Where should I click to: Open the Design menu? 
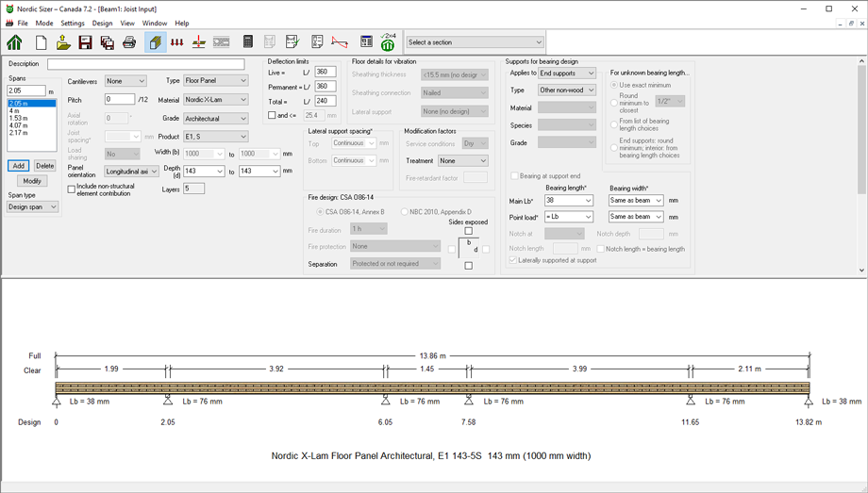(102, 24)
